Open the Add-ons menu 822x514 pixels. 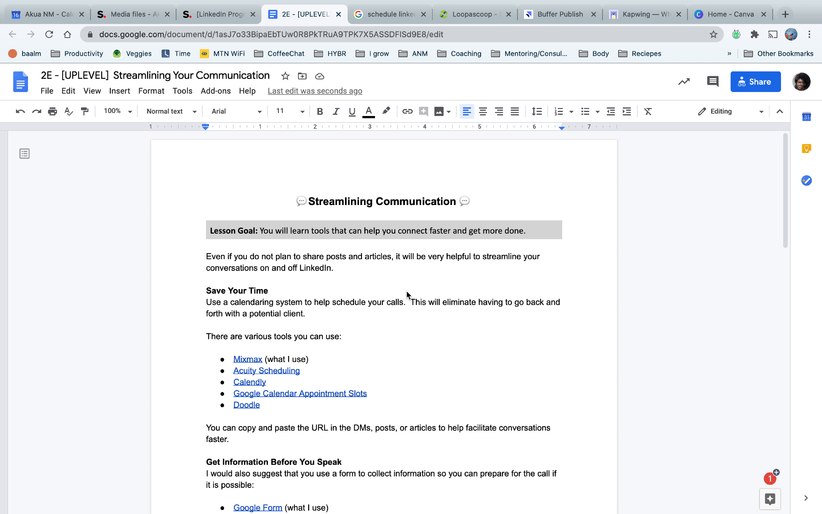pyautogui.click(x=215, y=91)
